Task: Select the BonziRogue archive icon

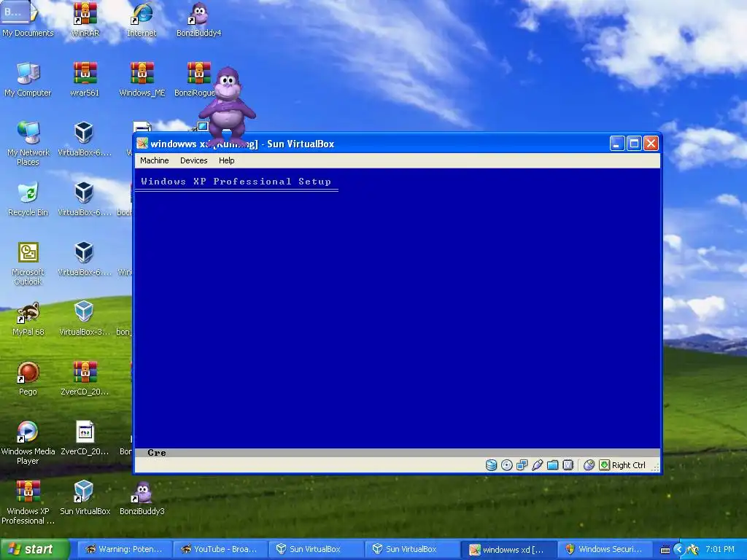Action: point(196,79)
